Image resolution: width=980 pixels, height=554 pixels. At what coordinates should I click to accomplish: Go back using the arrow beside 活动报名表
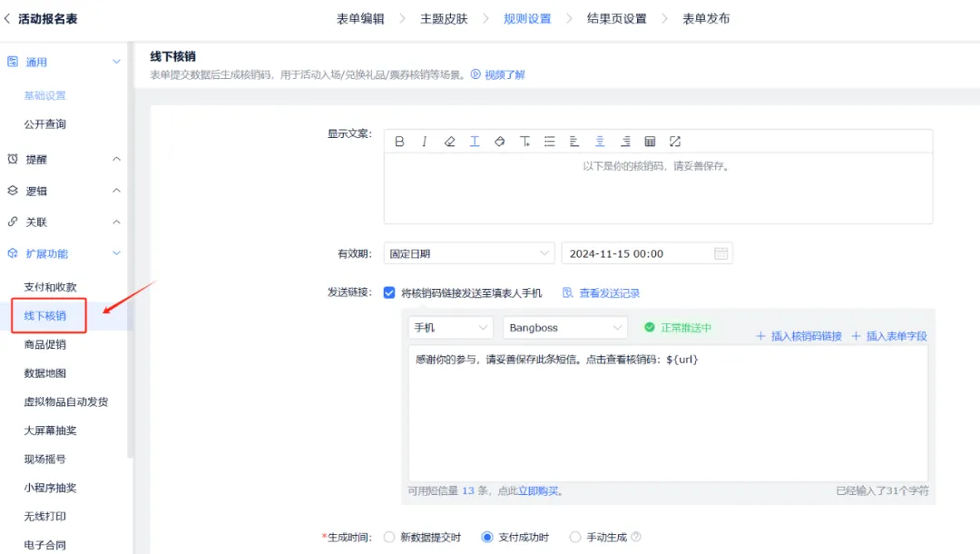(x=8, y=18)
